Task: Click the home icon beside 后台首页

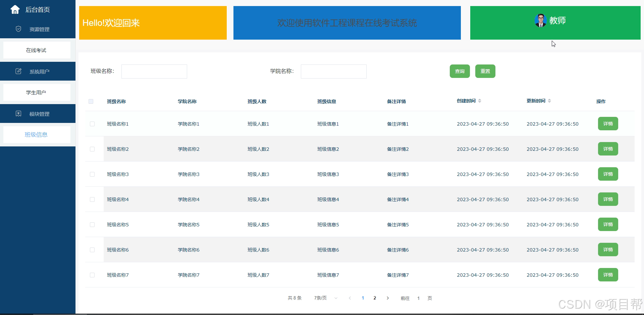Action: click(15, 10)
